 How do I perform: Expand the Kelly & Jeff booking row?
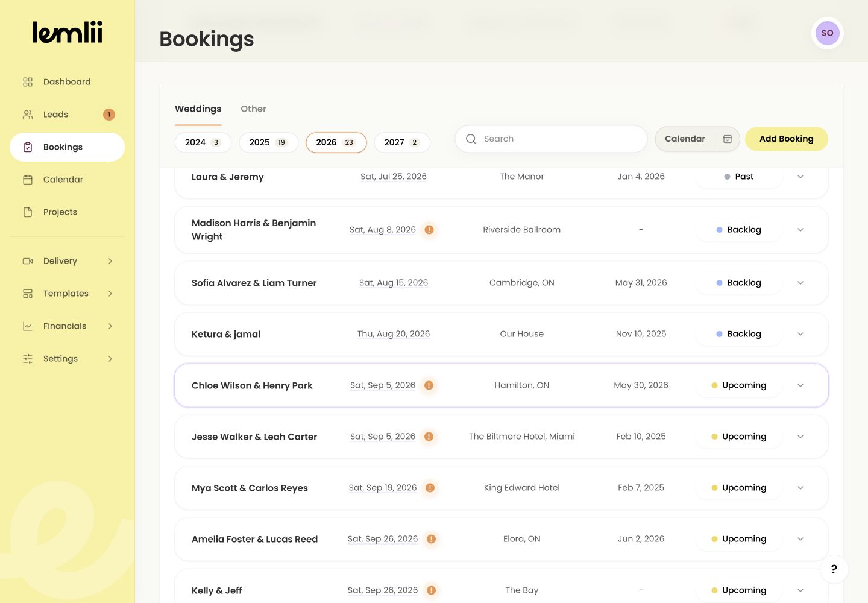800,590
